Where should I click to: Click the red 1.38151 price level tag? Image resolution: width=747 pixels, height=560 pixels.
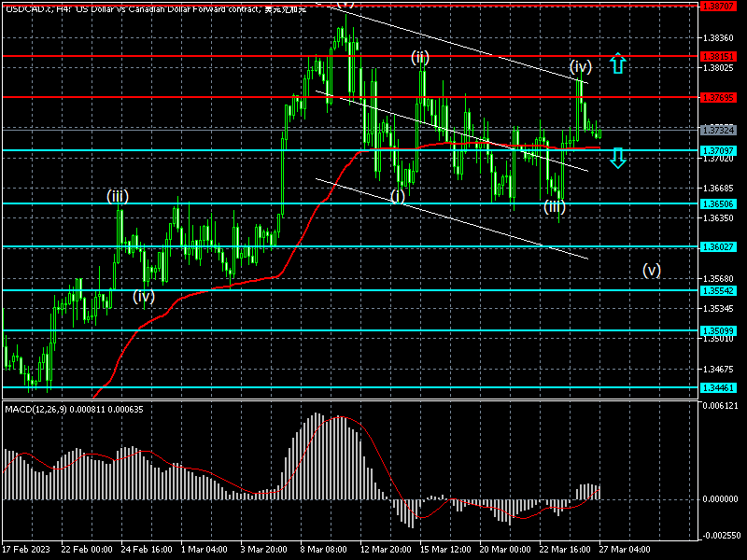point(717,56)
